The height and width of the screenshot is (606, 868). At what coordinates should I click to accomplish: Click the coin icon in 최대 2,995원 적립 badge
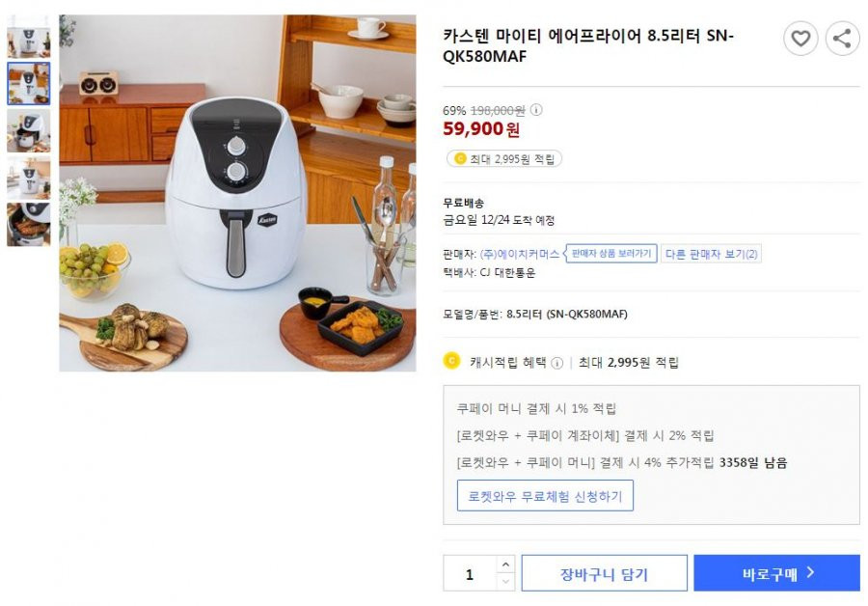coord(459,159)
